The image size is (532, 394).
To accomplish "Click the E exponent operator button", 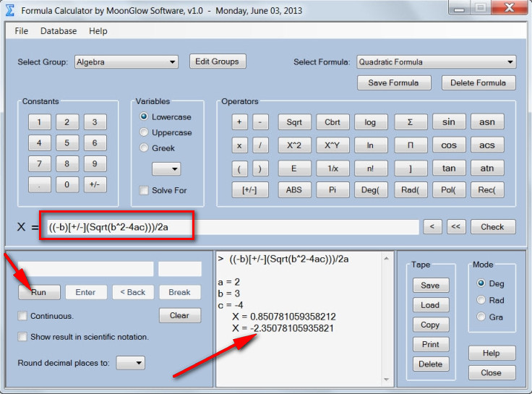I will coord(294,168).
